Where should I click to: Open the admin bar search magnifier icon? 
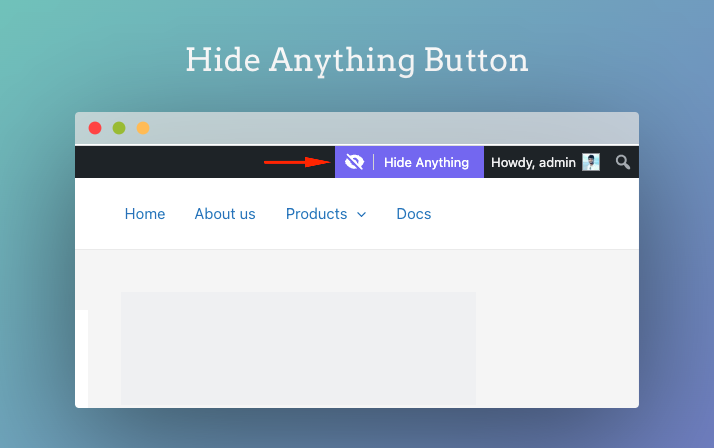tap(622, 162)
